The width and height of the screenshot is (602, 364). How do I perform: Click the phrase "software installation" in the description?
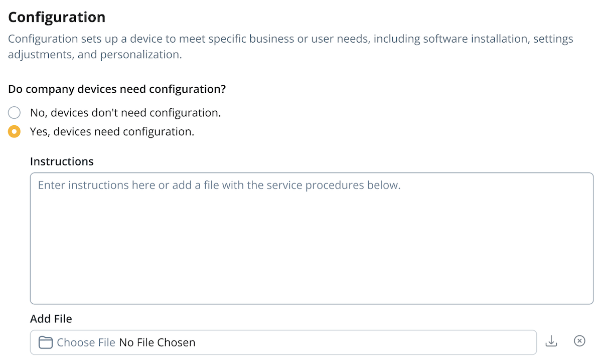point(474,39)
